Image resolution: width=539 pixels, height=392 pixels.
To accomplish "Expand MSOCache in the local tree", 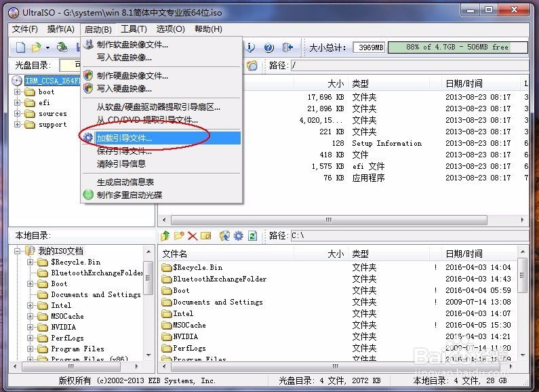I will click(x=31, y=316).
